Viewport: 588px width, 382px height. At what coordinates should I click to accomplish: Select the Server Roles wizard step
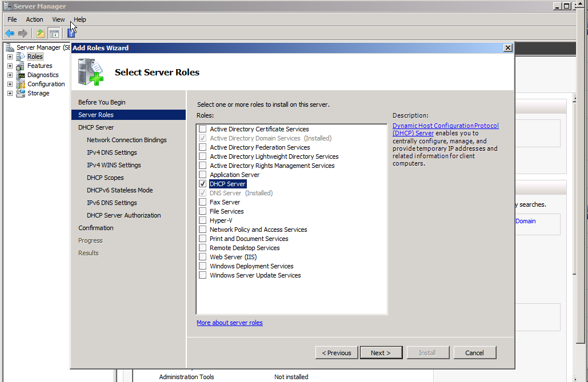pos(129,115)
